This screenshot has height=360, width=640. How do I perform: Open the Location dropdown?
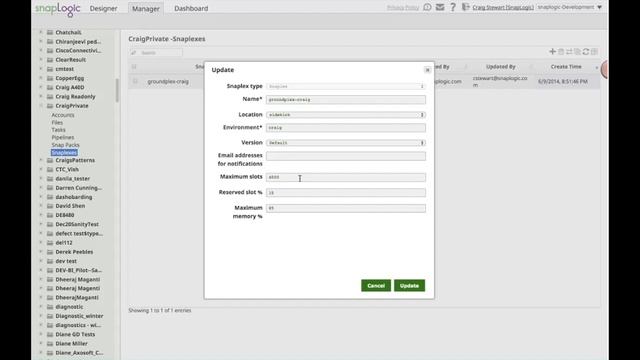click(346, 115)
